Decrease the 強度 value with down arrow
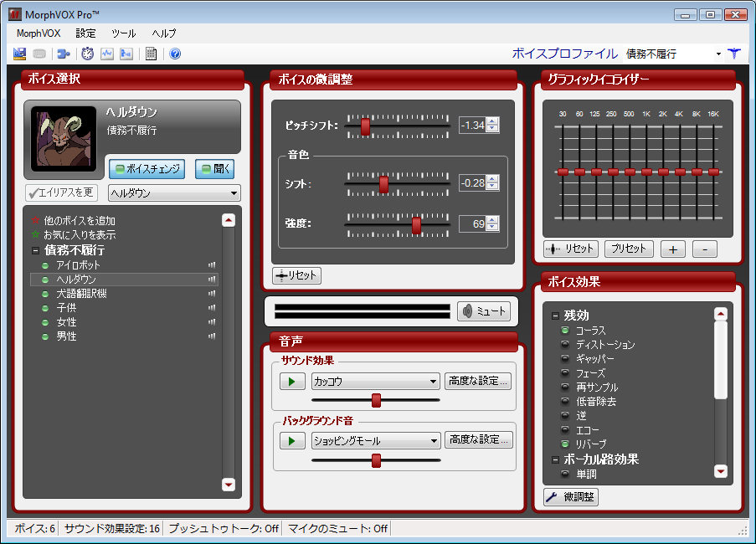 pos(492,227)
